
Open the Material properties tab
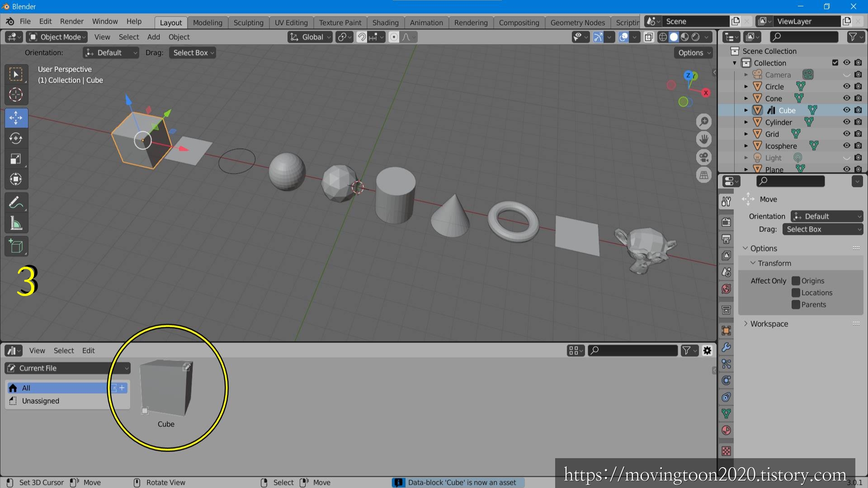tap(726, 430)
